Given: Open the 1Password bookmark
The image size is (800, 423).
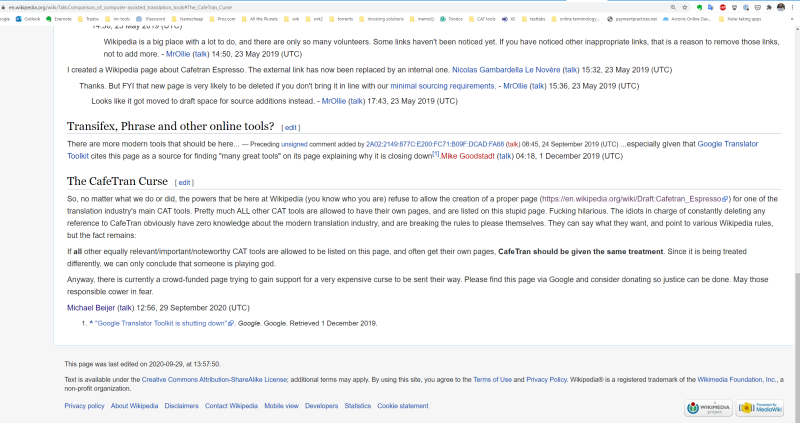Looking at the screenshot, I should (150, 19).
